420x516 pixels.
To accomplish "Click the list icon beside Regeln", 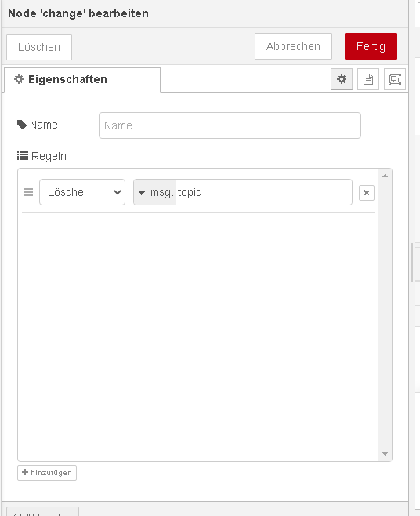I will [x=23, y=155].
